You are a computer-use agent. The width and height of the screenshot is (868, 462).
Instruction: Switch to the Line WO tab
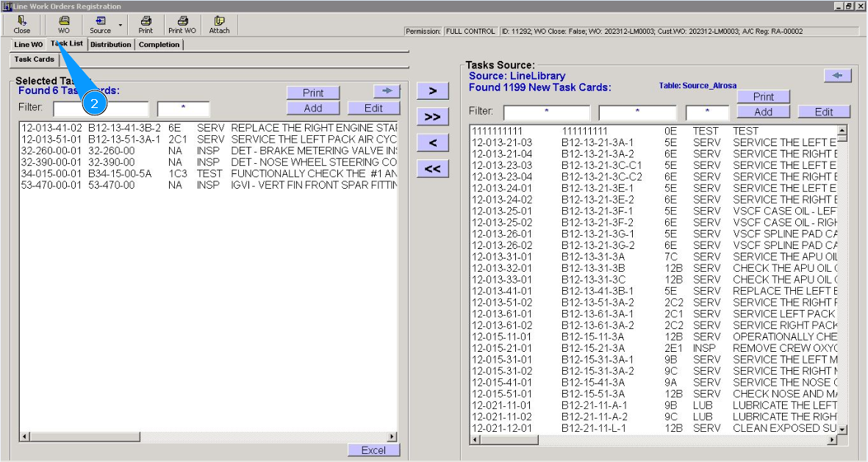[28, 44]
